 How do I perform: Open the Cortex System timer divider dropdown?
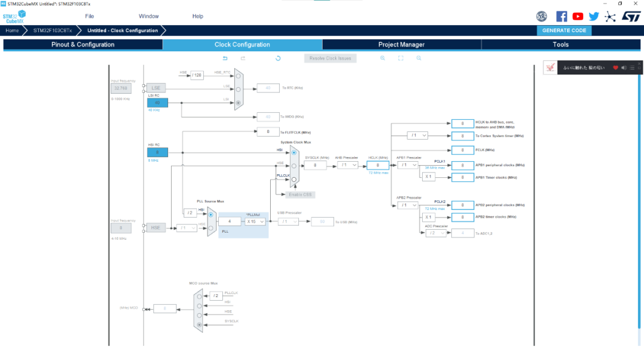click(x=417, y=135)
